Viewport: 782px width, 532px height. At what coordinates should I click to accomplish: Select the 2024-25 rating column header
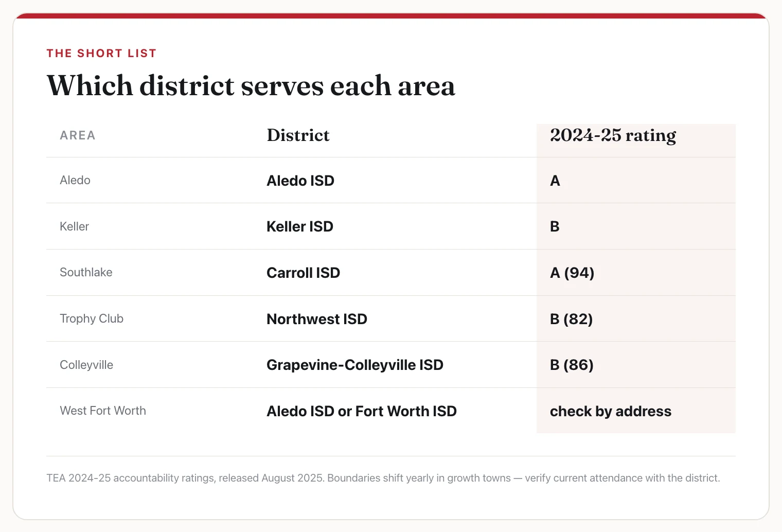tap(613, 135)
